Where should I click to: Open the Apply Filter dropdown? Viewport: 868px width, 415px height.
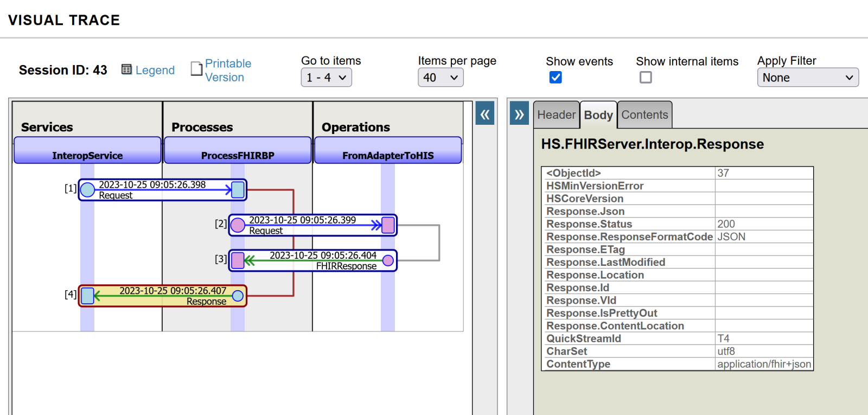807,78
